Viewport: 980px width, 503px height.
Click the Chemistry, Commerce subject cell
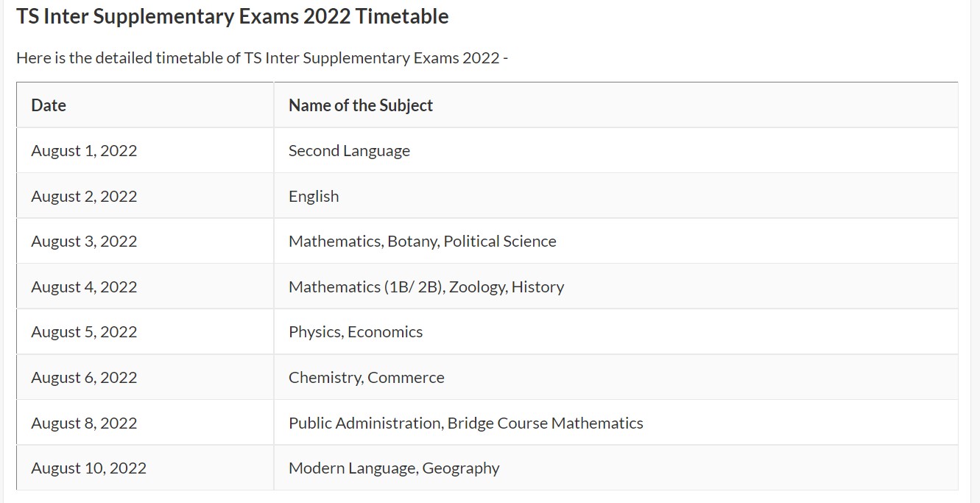[366, 378]
